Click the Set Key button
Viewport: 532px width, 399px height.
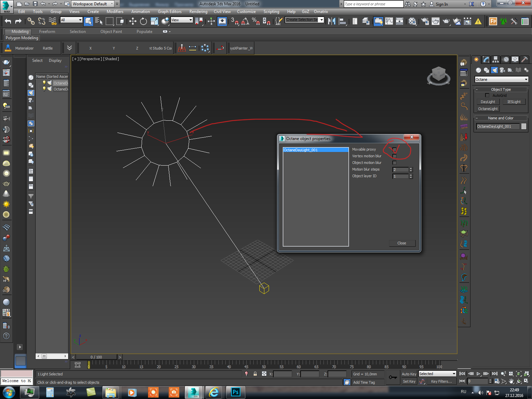click(x=409, y=381)
